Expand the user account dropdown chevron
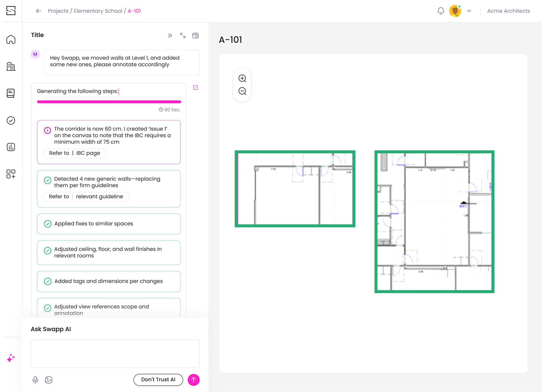The width and height of the screenshot is (542, 392). [x=469, y=11]
